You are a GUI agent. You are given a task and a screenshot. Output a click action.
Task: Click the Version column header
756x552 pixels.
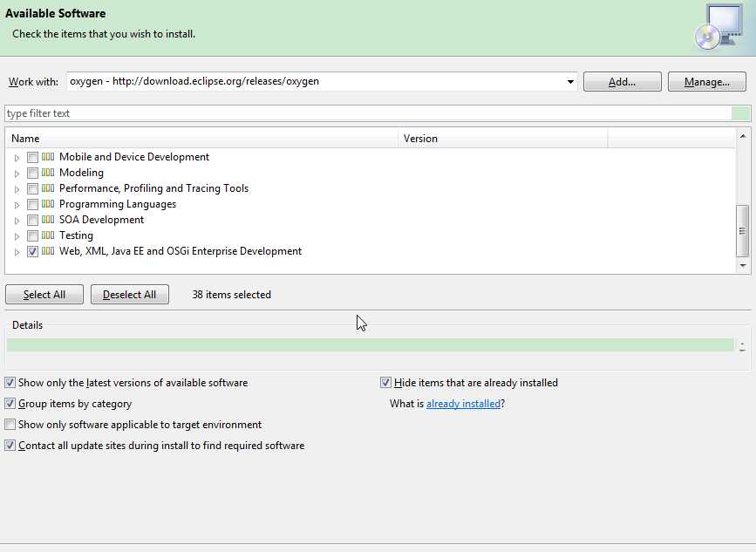click(x=503, y=139)
